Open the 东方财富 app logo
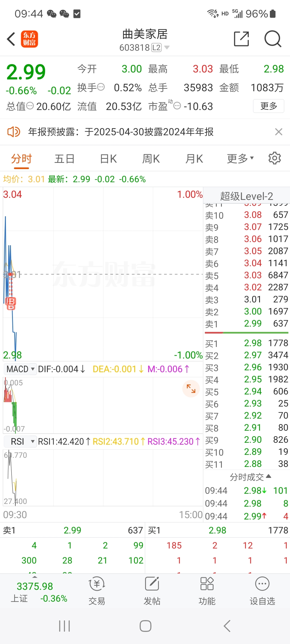The image size is (290, 644). (x=30, y=39)
